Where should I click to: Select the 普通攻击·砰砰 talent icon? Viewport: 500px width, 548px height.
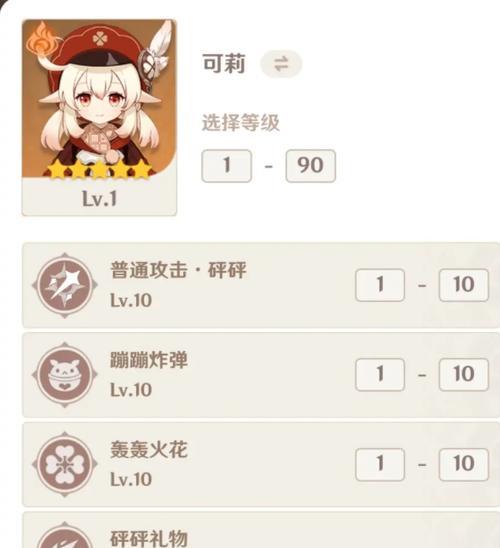click(x=65, y=285)
